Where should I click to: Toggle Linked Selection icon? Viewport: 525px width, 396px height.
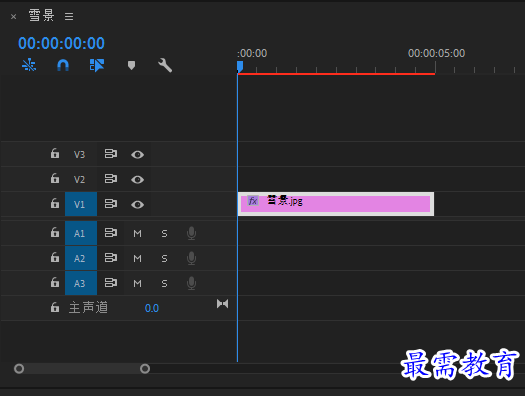pyautogui.click(x=97, y=65)
